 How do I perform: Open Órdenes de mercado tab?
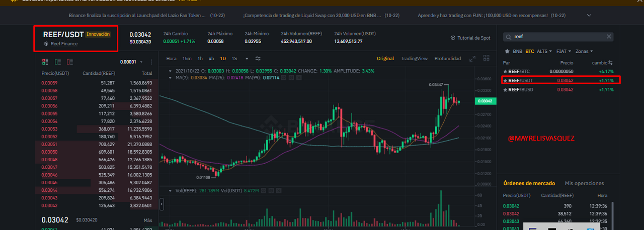pos(529,183)
